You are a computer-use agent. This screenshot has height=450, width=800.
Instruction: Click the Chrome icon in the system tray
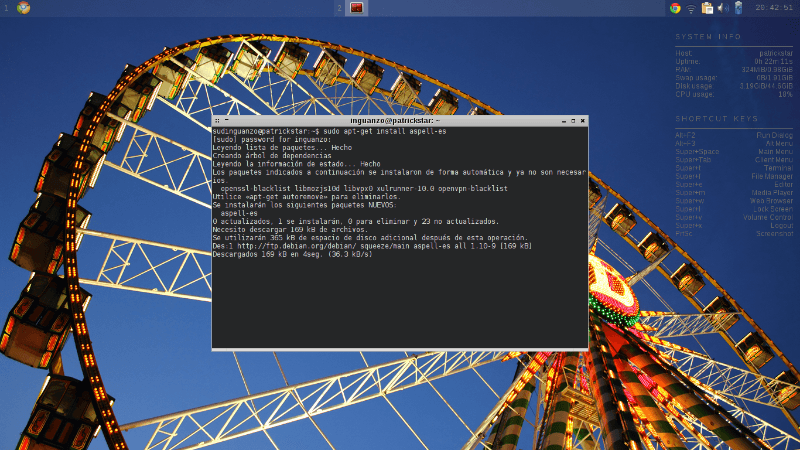[x=675, y=8]
